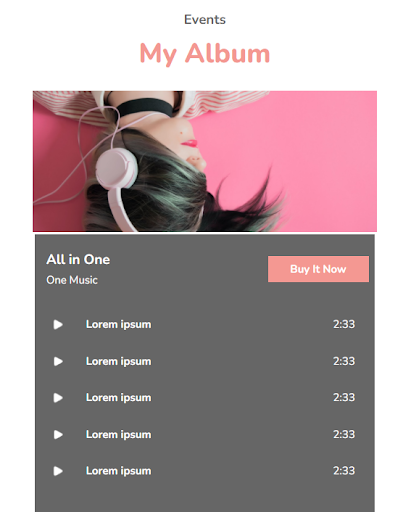Play the second Lorem ipsum track
411x512 pixels.
point(58,361)
